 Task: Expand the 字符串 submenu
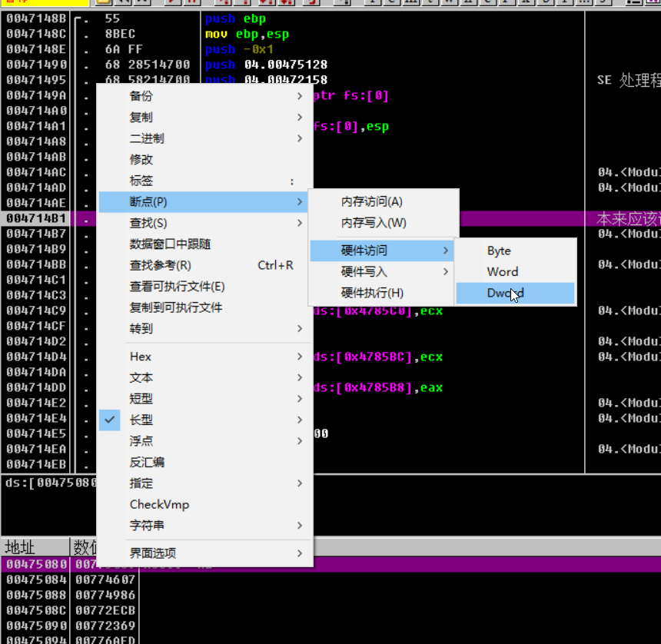206,526
